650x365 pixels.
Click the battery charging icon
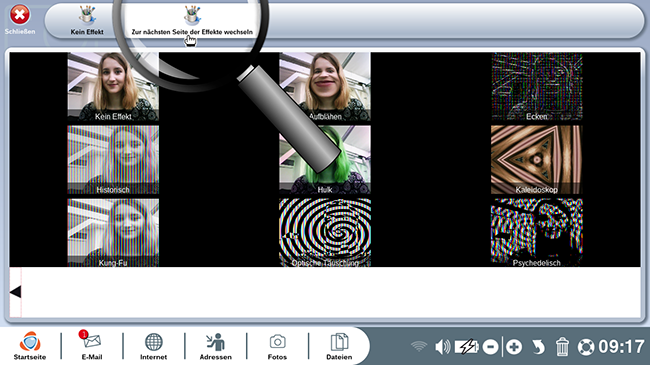click(x=467, y=347)
